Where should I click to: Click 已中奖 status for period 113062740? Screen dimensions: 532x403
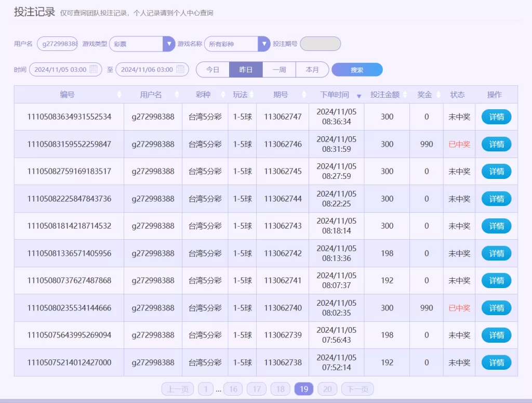point(459,308)
